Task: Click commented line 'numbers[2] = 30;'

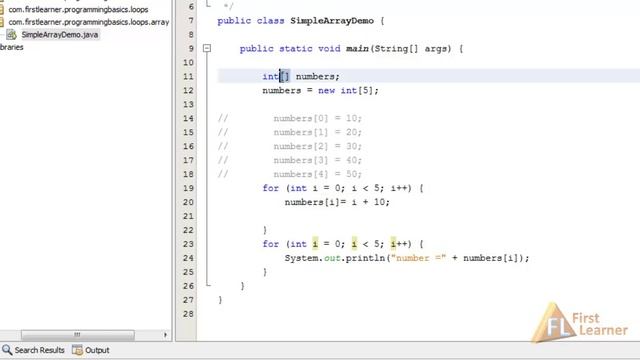Action: tap(318, 146)
